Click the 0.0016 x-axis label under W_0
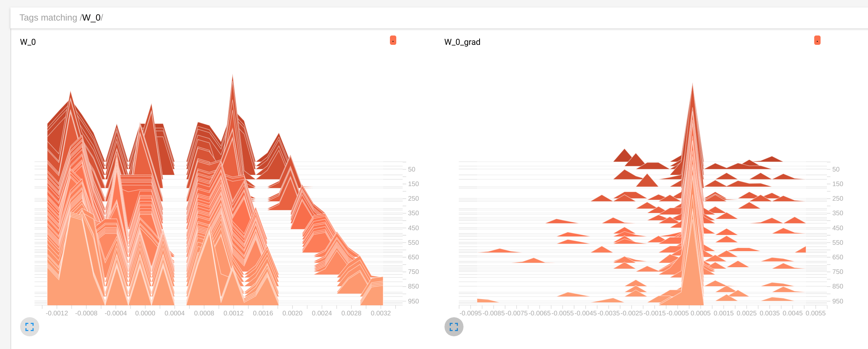 click(x=263, y=313)
